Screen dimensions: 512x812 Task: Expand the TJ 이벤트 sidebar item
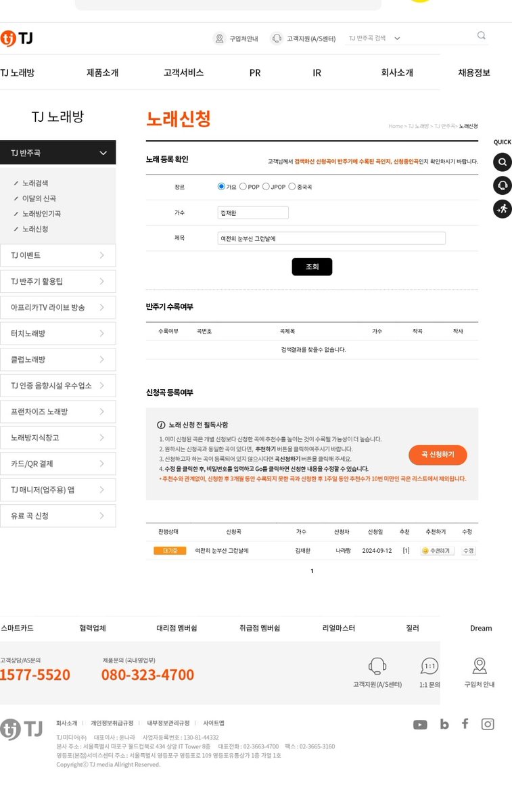coord(57,255)
